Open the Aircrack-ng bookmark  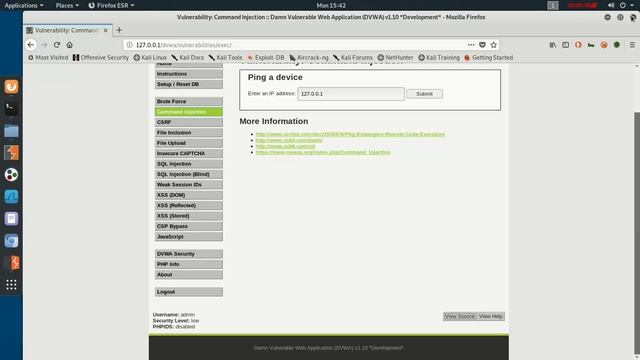(x=309, y=58)
